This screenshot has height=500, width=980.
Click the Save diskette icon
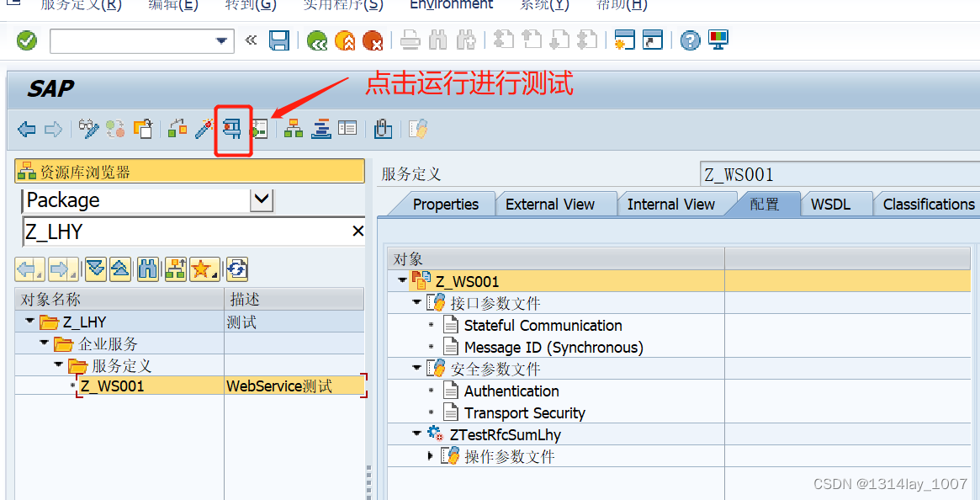coord(279,40)
